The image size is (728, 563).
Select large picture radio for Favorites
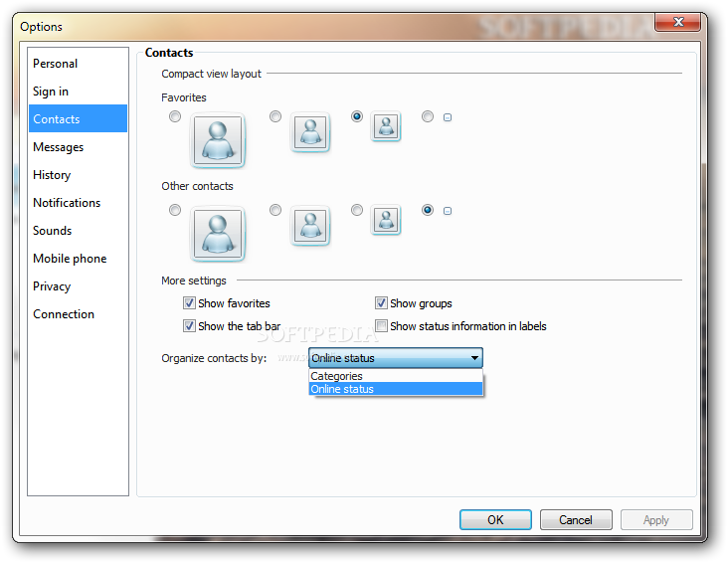pyautogui.click(x=175, y=116)
